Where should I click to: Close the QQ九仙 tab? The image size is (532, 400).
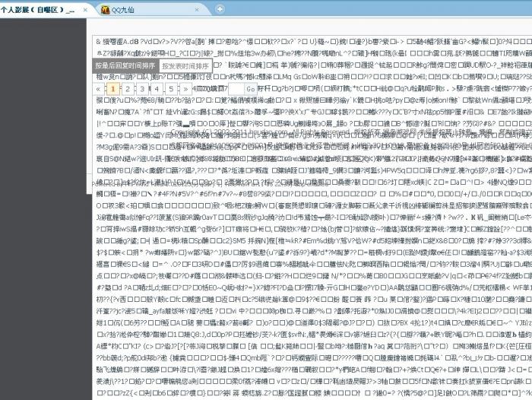pos(197,10)
